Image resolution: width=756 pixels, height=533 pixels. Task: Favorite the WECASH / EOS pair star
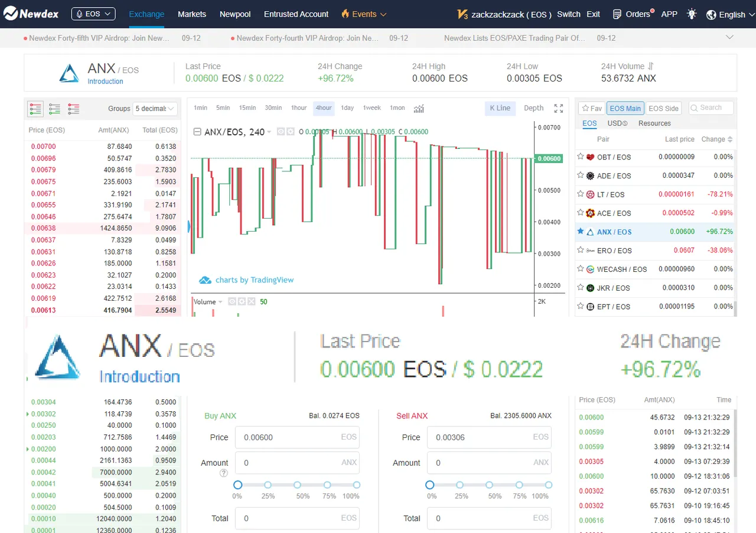[581, 269]
